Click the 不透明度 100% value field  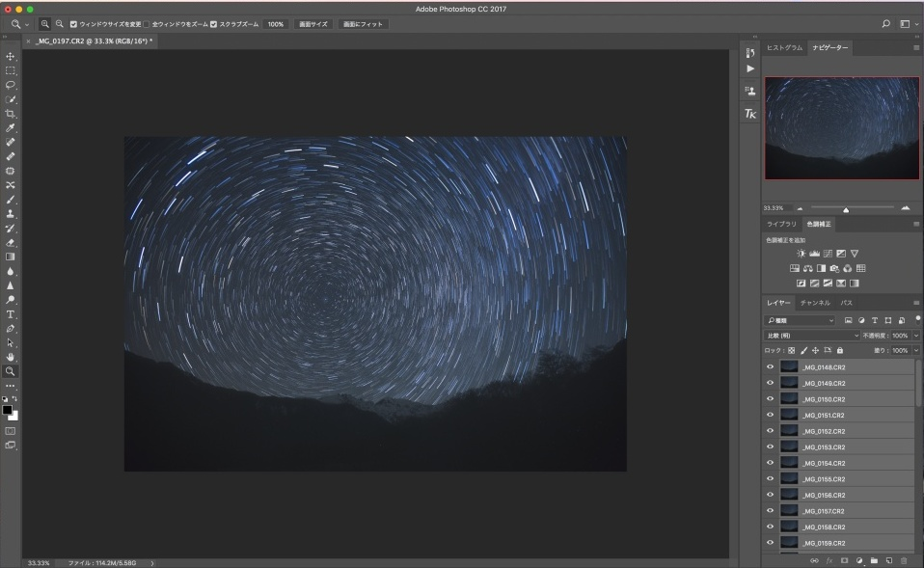900,336
